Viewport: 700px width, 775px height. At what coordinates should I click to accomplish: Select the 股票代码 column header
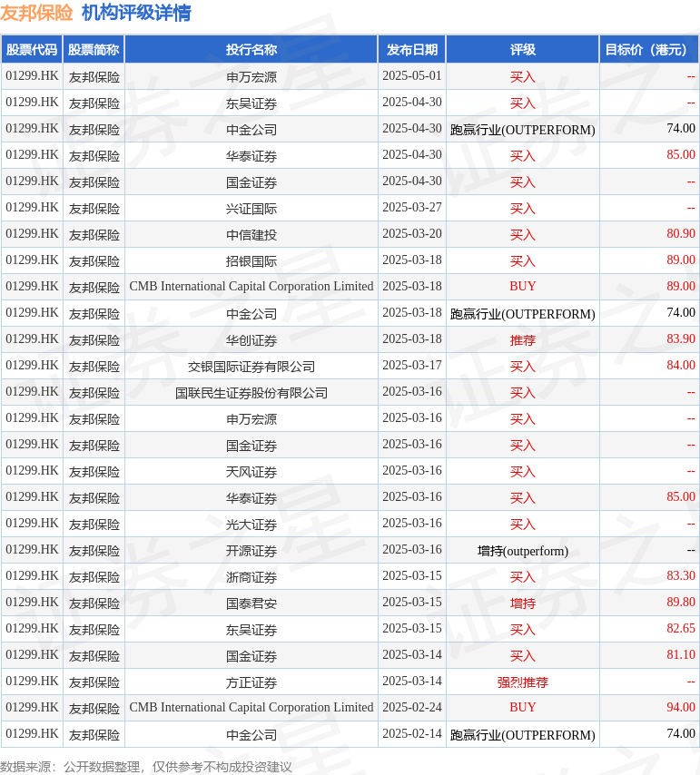coord(32,49)
